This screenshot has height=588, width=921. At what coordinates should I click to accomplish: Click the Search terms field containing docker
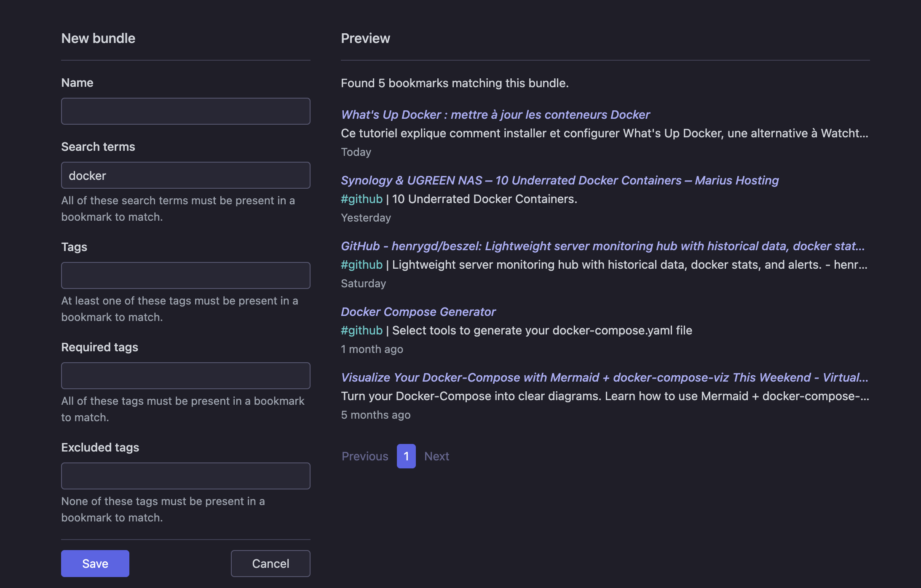pos(185,175)
